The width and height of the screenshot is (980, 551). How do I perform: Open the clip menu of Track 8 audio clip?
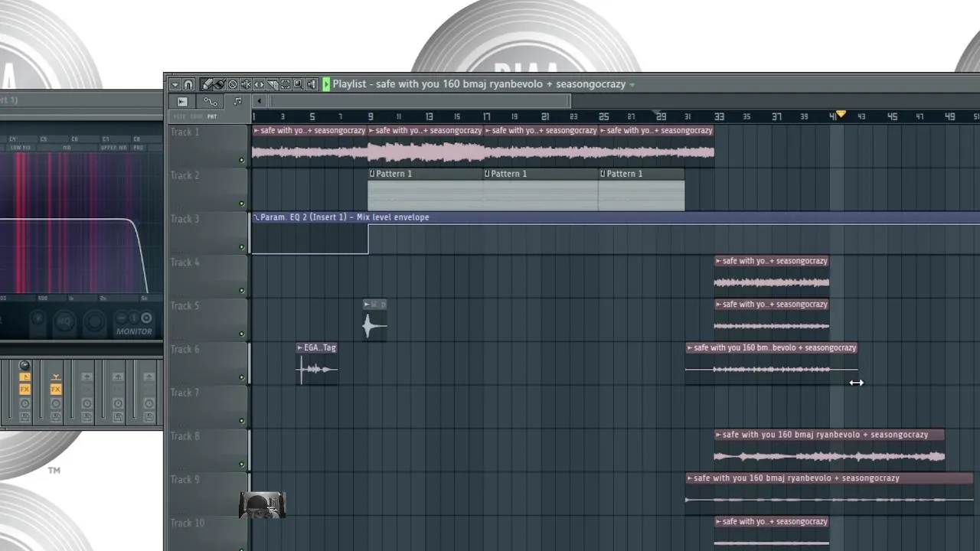[718, 435]
